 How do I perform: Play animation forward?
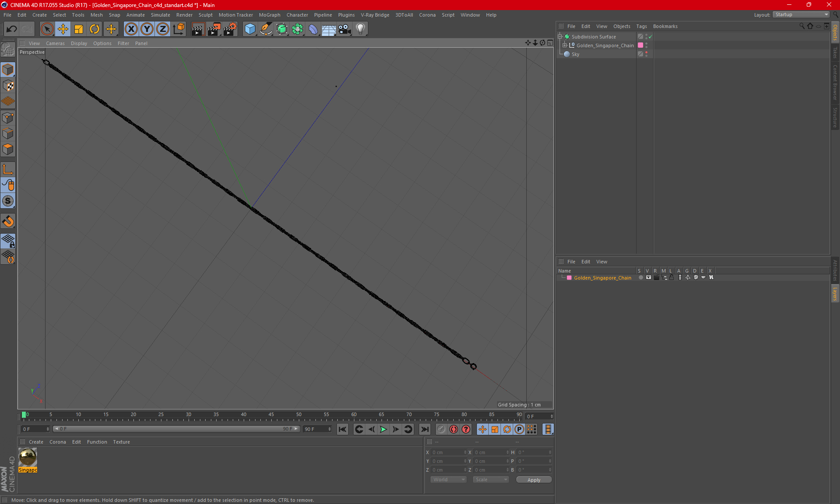pyautogui.click(x=383, y=430)
